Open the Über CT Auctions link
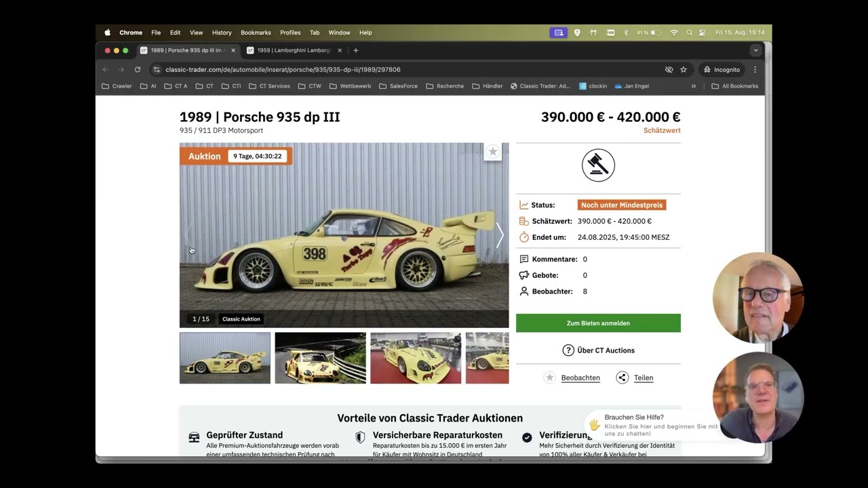The image size is (868, 488). point(606,350)
